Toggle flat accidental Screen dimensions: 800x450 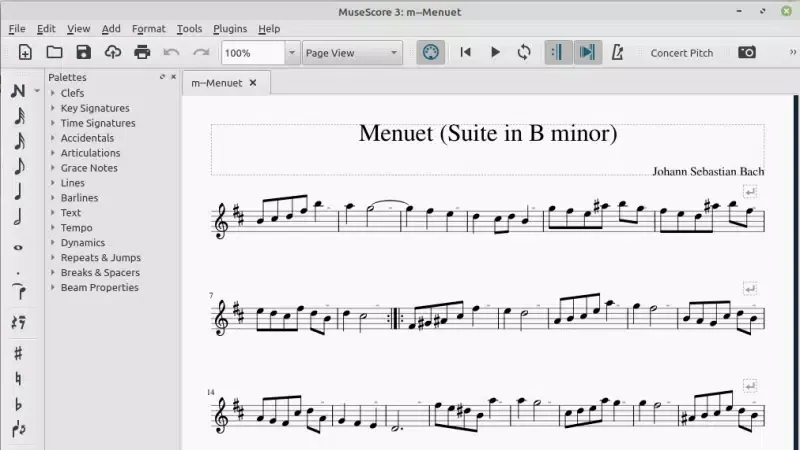18,404
